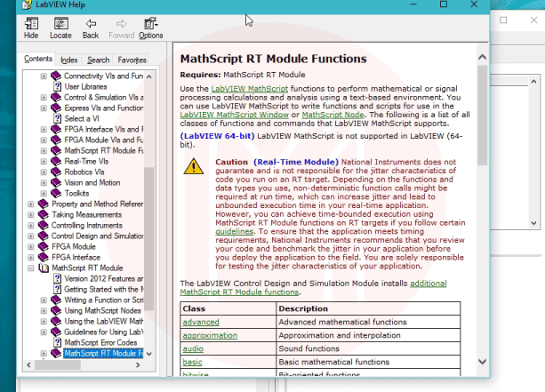Go Back using the toolbar arrow
The width and height of the screenshot is (545, 392).
coord(91,24)
